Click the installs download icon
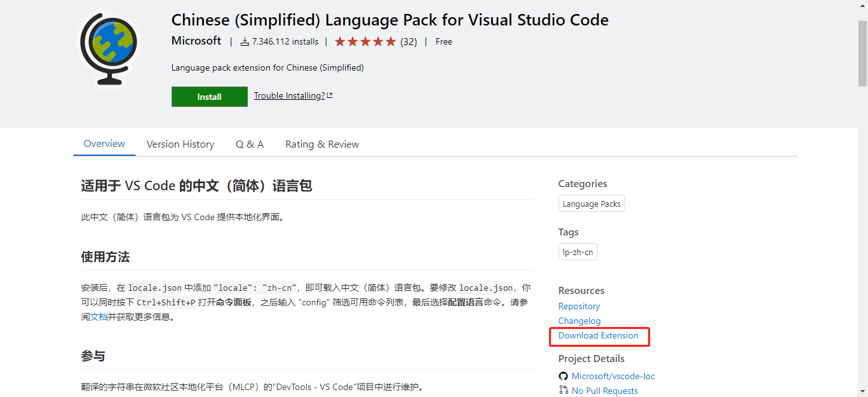 (245, 42)
